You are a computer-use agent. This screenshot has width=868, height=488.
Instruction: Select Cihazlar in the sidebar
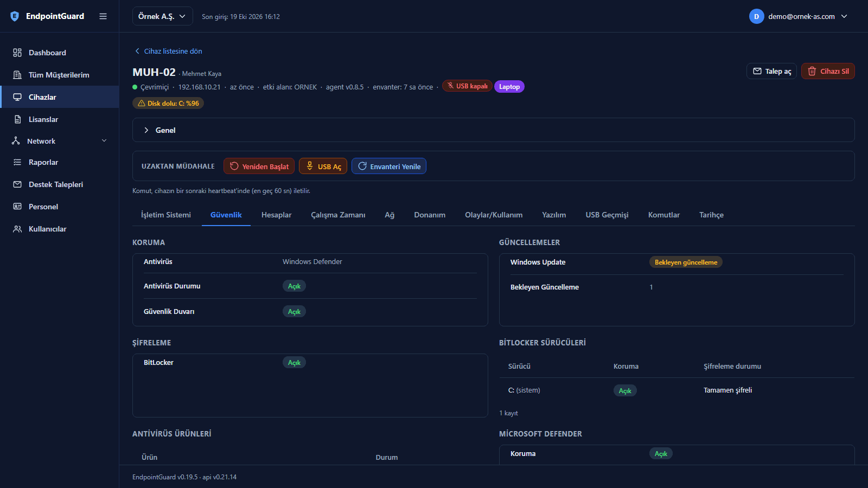pos(60,97)
